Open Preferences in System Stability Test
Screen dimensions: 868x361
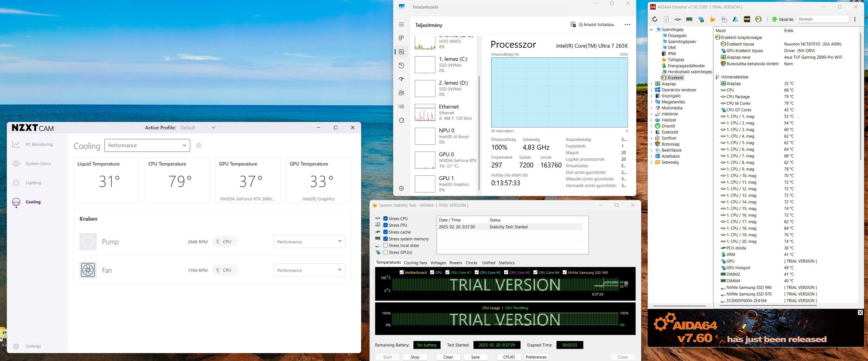536,357
